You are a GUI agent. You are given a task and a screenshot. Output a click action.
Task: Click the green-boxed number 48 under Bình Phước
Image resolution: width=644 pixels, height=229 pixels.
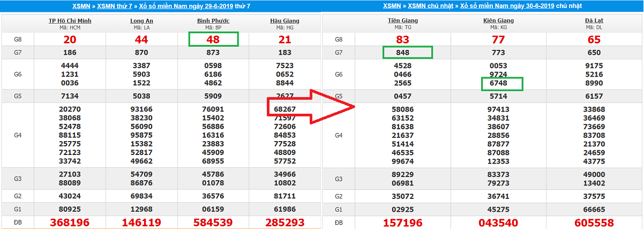213,40
